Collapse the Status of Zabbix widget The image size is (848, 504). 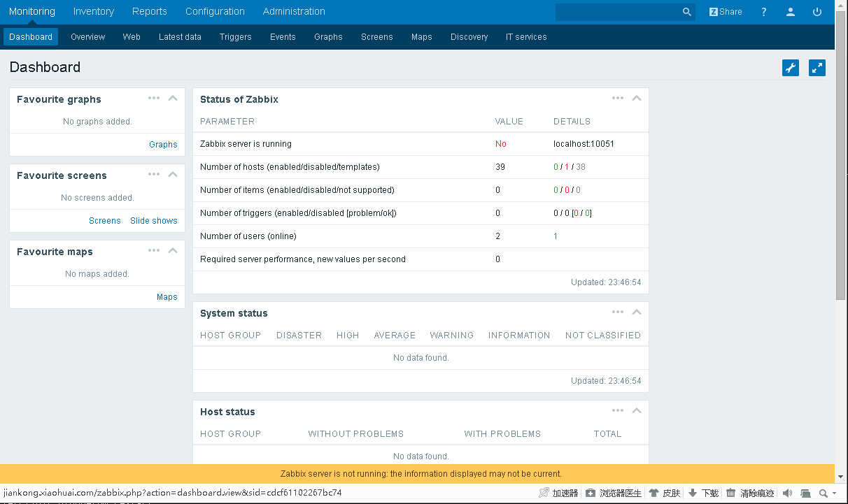click(x=637, y=98)
